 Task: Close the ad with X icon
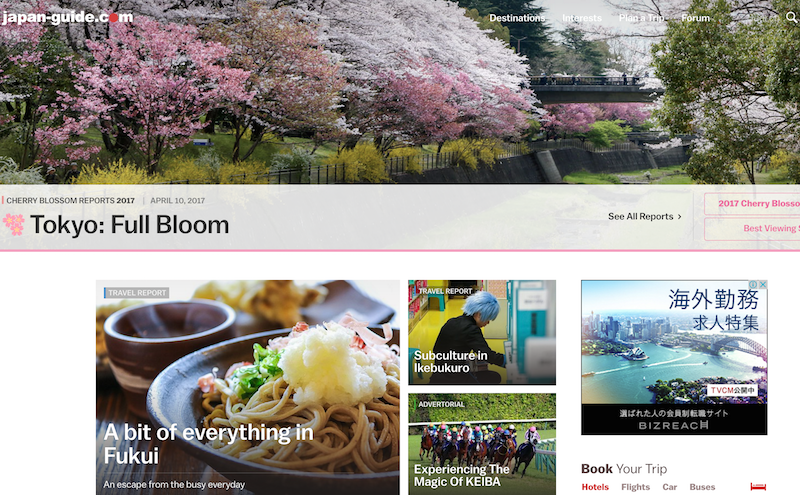pos(763,284)
